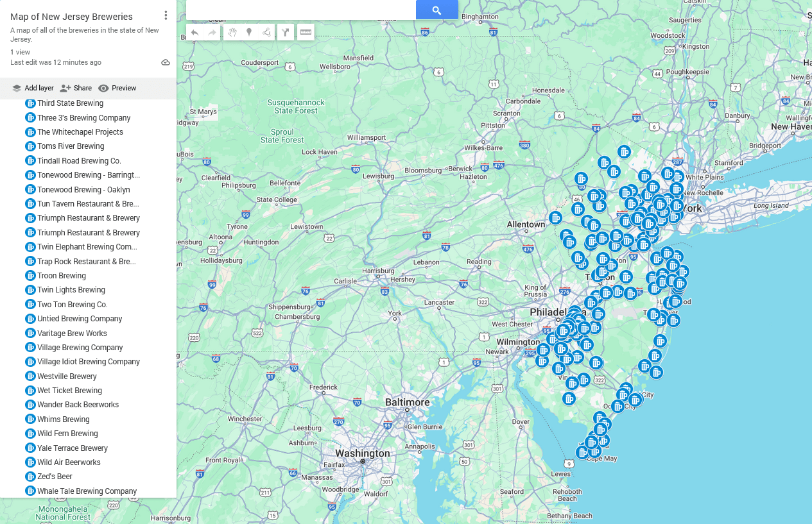The height and width of the screenshot is (524, 812).
Task: Click the Redo arrow
Action: [211, 32]
